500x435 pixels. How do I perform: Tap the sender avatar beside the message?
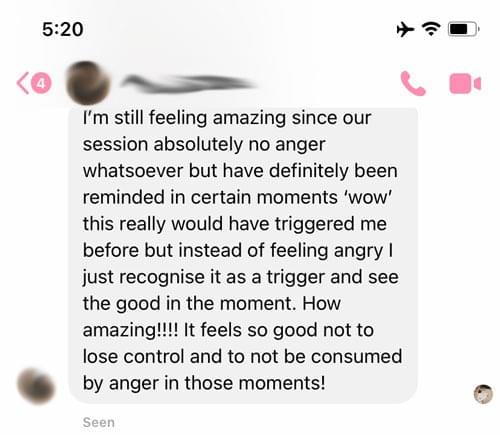click(36, 387)
